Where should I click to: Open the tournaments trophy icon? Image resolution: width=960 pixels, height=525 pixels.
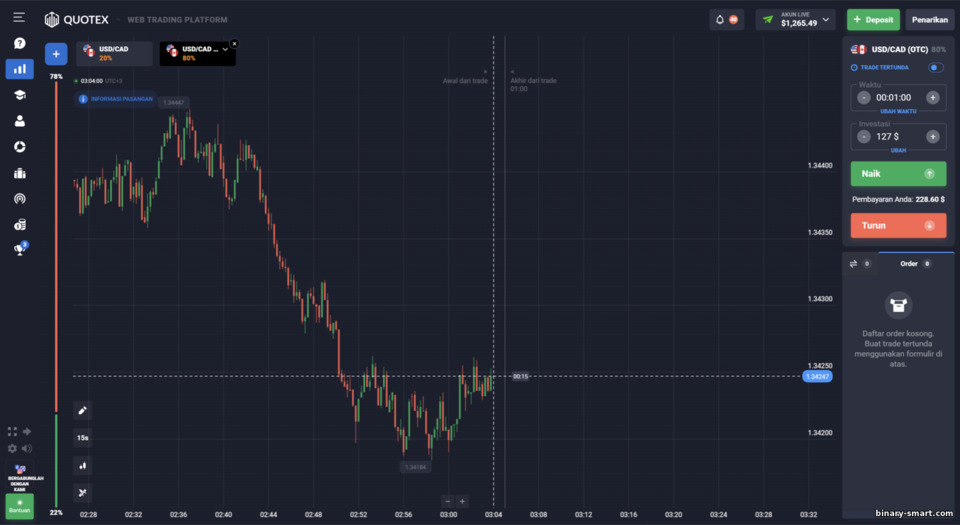20,249
